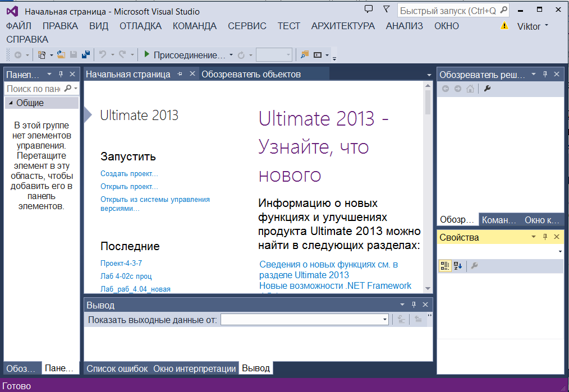The height and width of the screenshot is (392, 569).
Task: Click the Find in Files toolbar icon
Action: pos(305,55)
